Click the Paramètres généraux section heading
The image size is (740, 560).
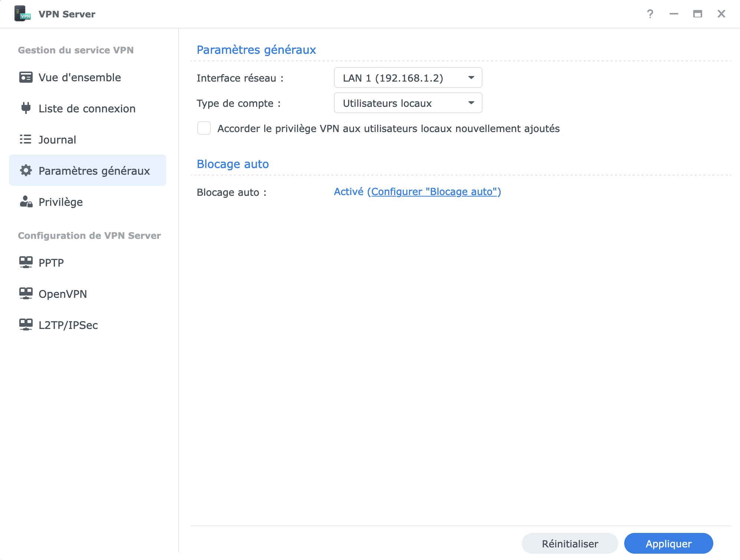[x=256, y=50]
